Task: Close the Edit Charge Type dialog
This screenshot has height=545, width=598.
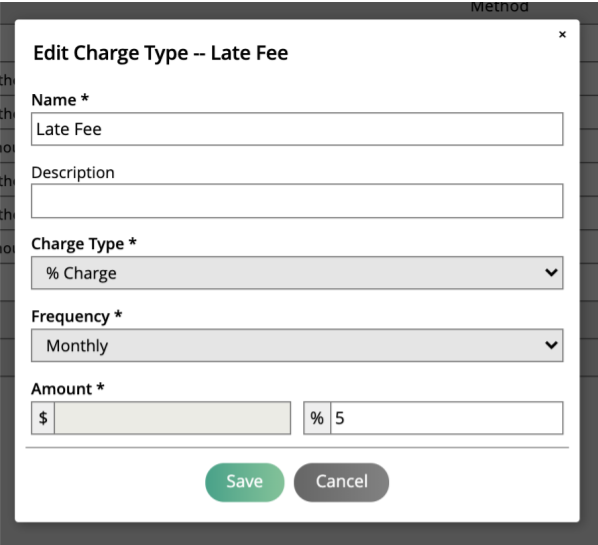Action: pyautogui.click(x=562, y=35)
